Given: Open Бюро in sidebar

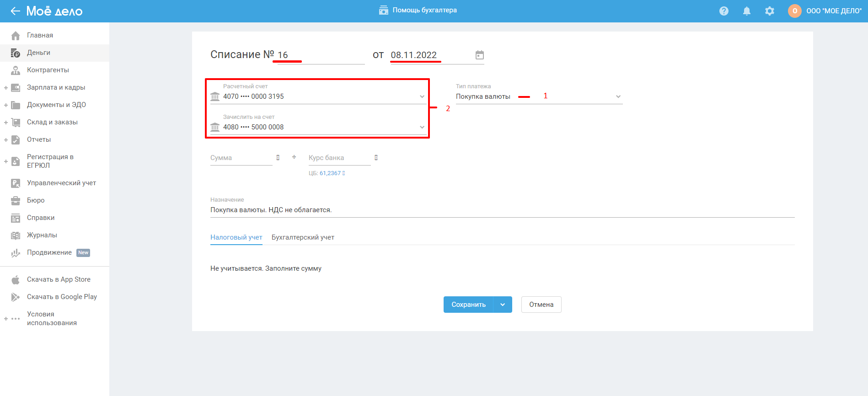Looking at the screenshot, I should (x=36, y=200).
